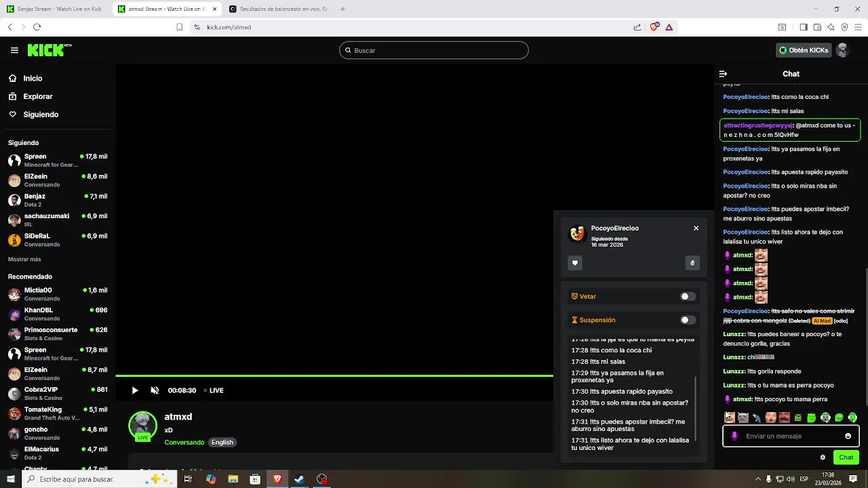Click the Brave Rewards triangle icon
The height and width of the screenshot is (488, 868).
669,27
